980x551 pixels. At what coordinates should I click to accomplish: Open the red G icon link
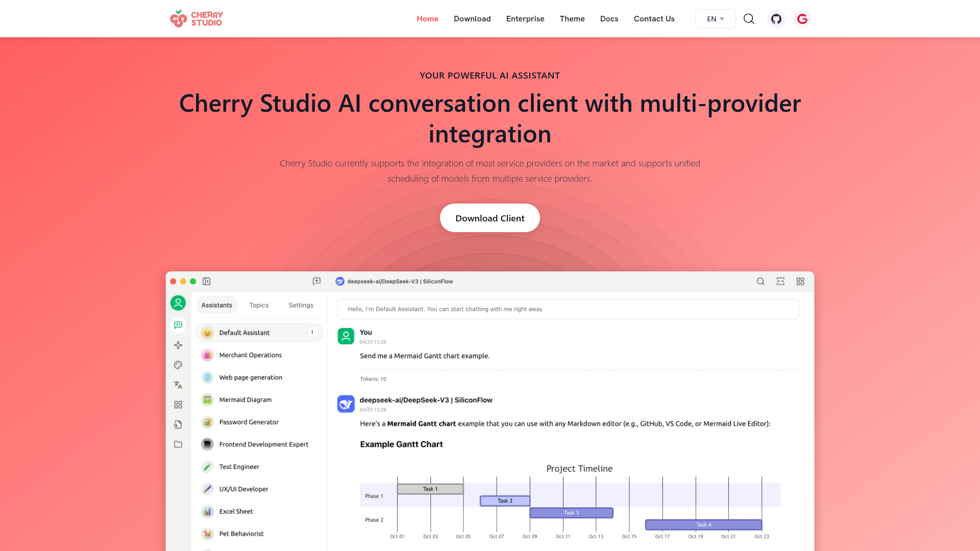(802, 19)
